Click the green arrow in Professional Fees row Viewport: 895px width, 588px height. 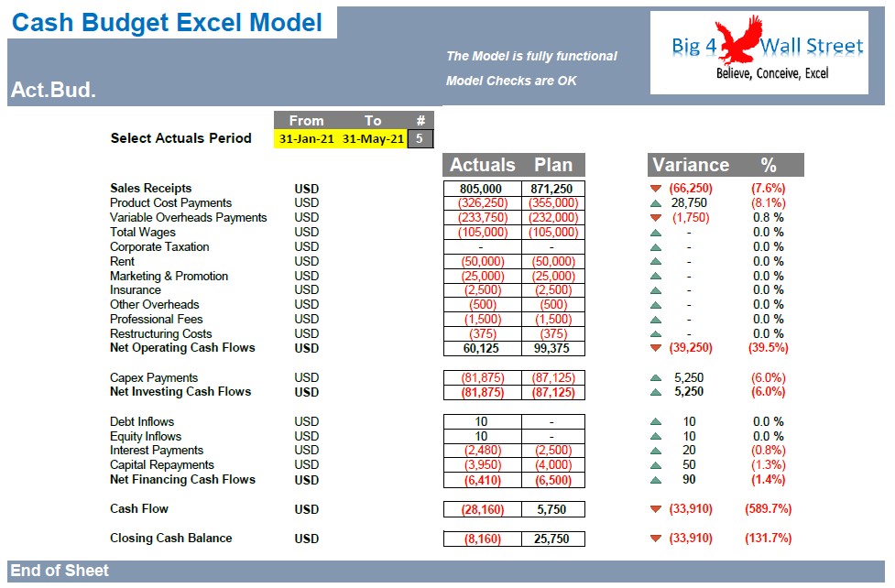(656, 320)
